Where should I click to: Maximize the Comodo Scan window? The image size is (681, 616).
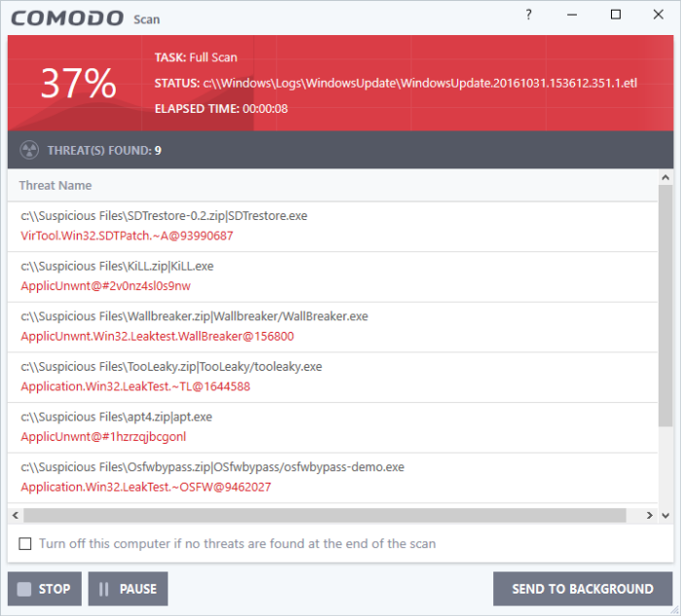[615, 15]
